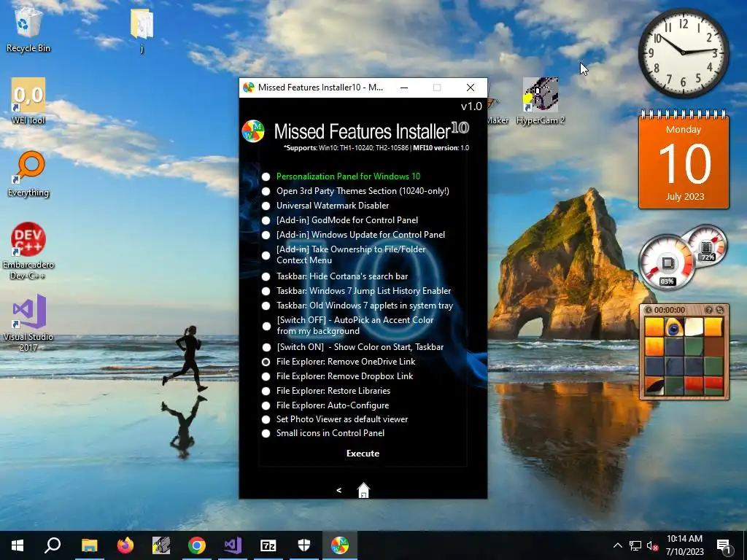Select Windows 7 Jump List History Enabler

[266, 291]
